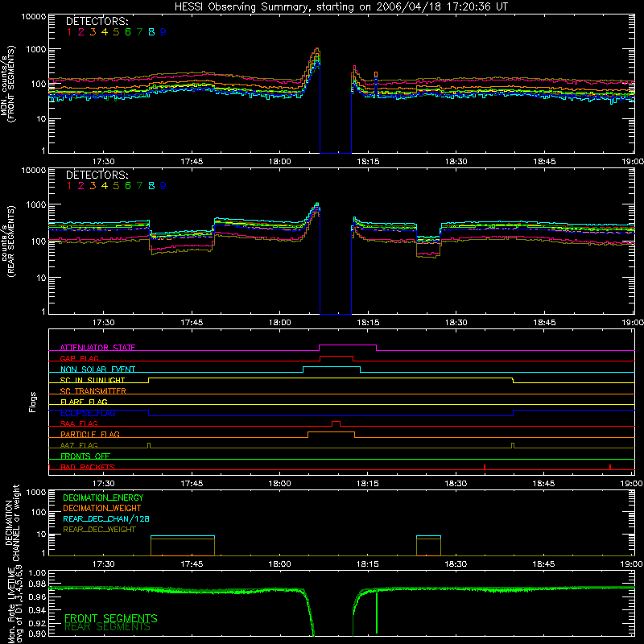The width and height of the screenshot is (644, 644).
Task: Click the second decimation box near 18:25
Action: [428, 546]
